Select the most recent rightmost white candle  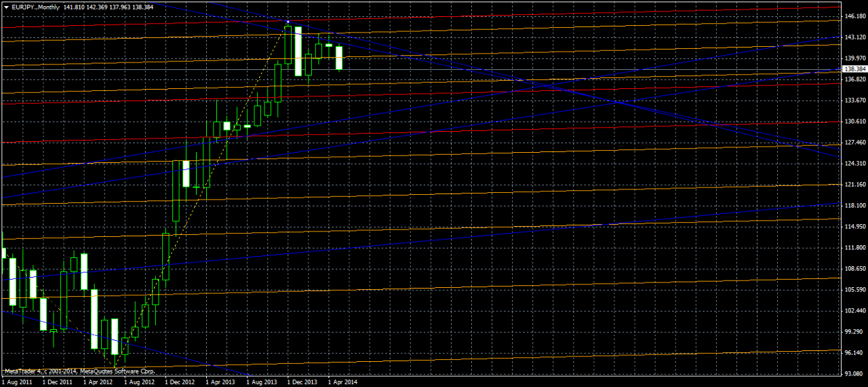339,58
